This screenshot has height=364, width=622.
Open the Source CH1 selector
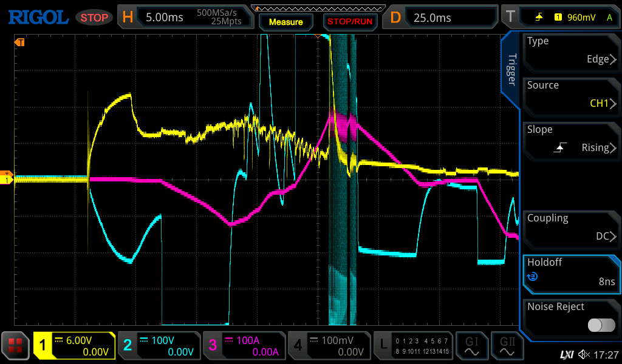point(571,95)
